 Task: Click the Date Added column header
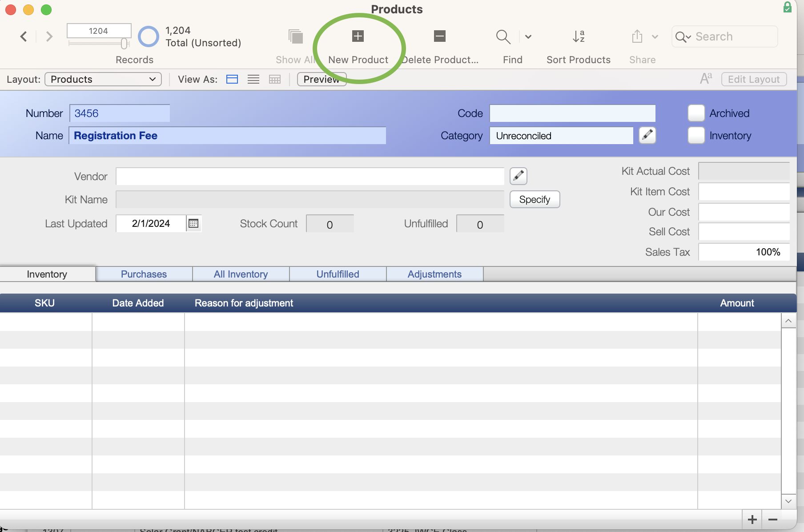pos(138,303)
